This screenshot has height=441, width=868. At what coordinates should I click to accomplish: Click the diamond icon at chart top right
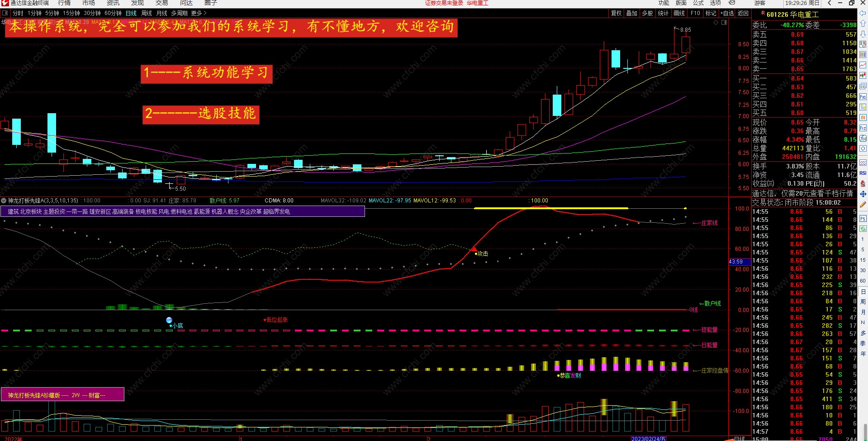click(716, 22)
